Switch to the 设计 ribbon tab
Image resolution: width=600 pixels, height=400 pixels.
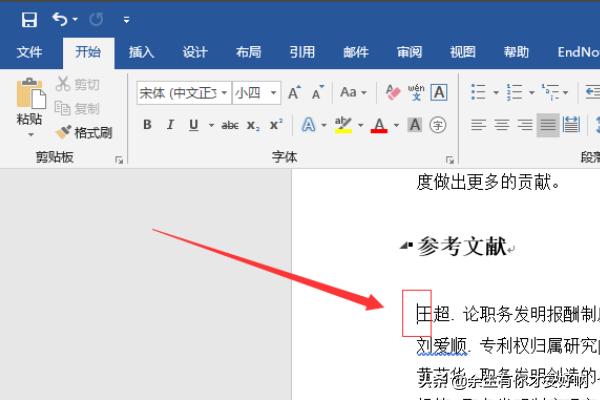tap(195, 52)
